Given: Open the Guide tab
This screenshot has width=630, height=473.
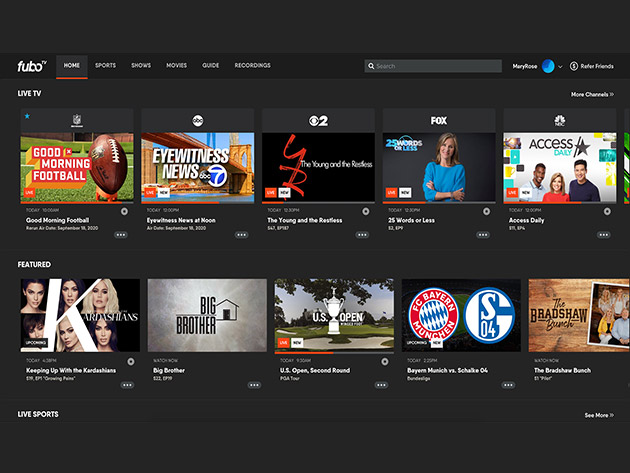Looking at the screenshot, I should point(211,66).
